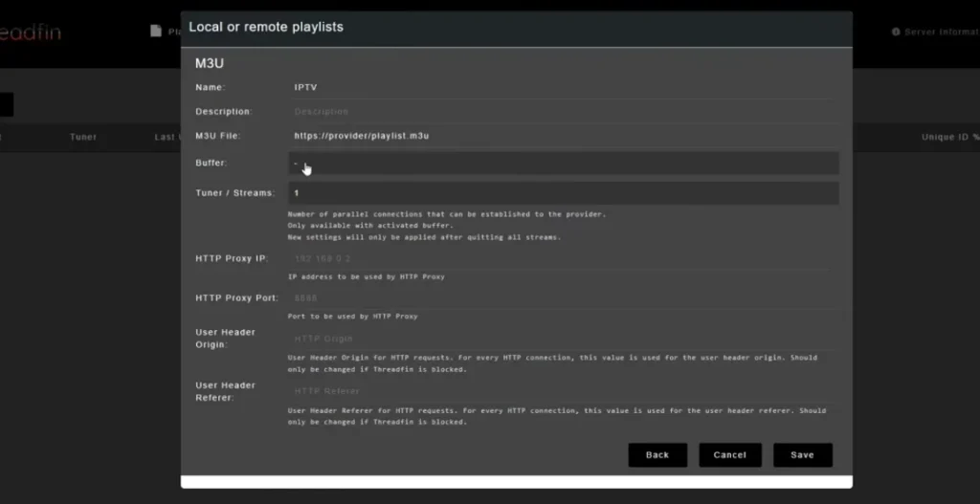
Task: Click the Save button
Action: (x=803, y=454)
